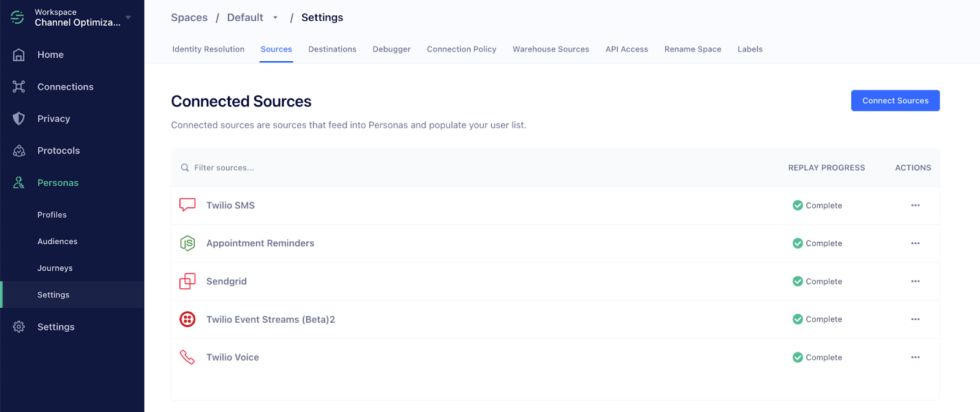
Task: Click Appointment Reminders green complete checkmark
Action: tap(797, 244)
